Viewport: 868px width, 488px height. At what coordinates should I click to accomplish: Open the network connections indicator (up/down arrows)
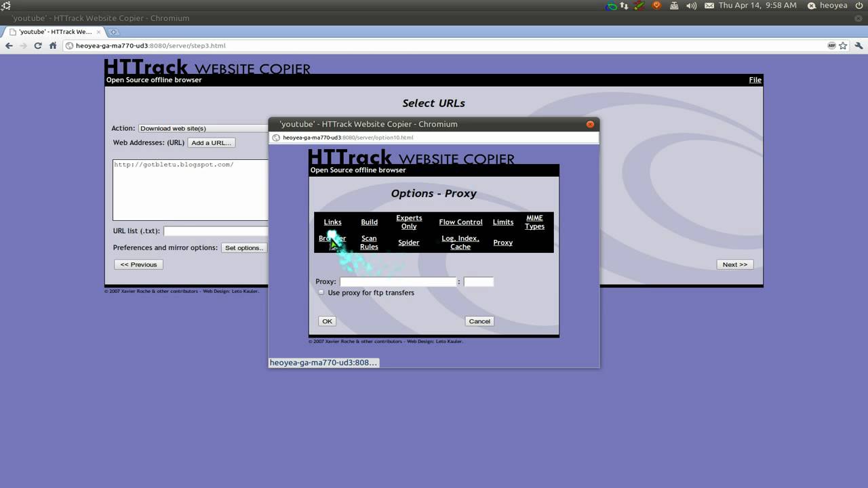624,5
